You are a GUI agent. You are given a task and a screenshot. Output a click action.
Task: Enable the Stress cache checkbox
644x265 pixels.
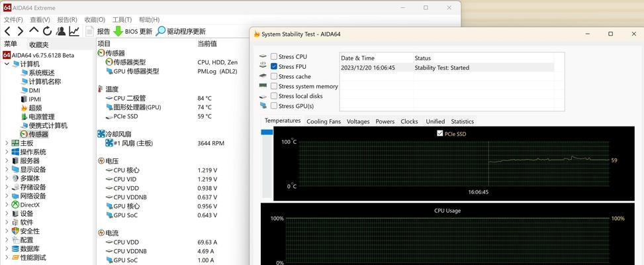click(274, 76)
